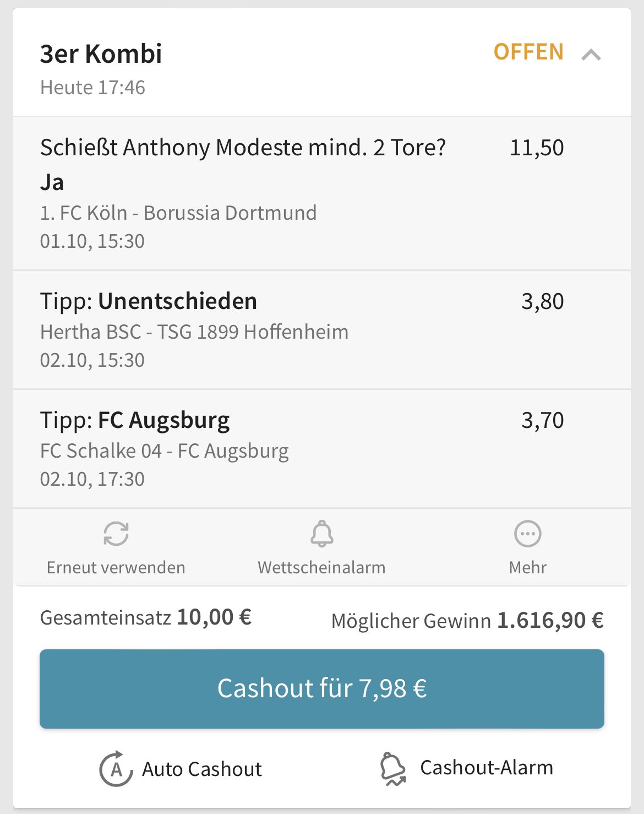
Task: Click the Auto Cashout circular A icon
Action: (x=116, y=768)
